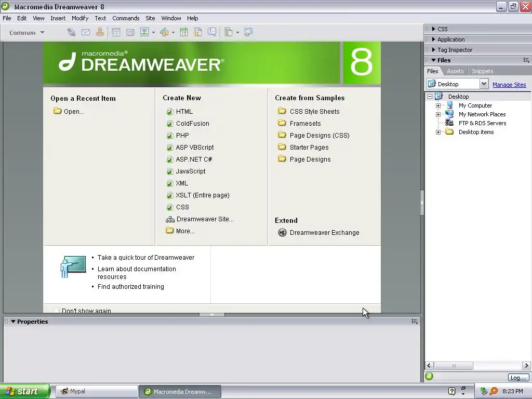Open the Files panel options menu icon

click(526, 60)
